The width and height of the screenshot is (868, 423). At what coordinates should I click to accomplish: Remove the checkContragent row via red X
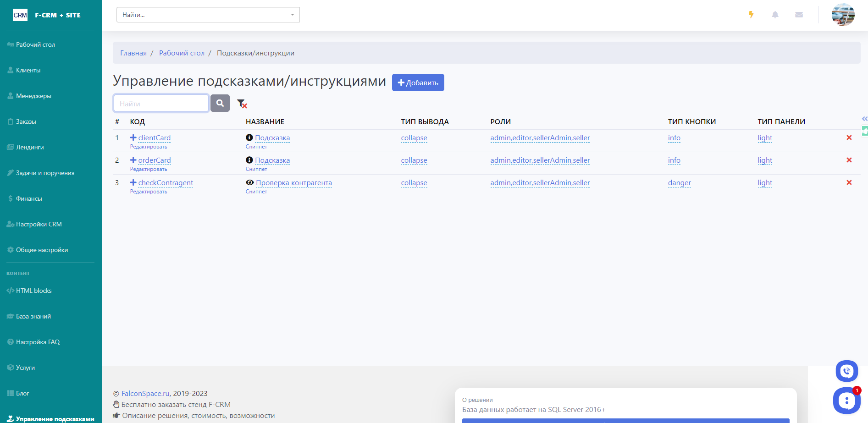(849, 182)
